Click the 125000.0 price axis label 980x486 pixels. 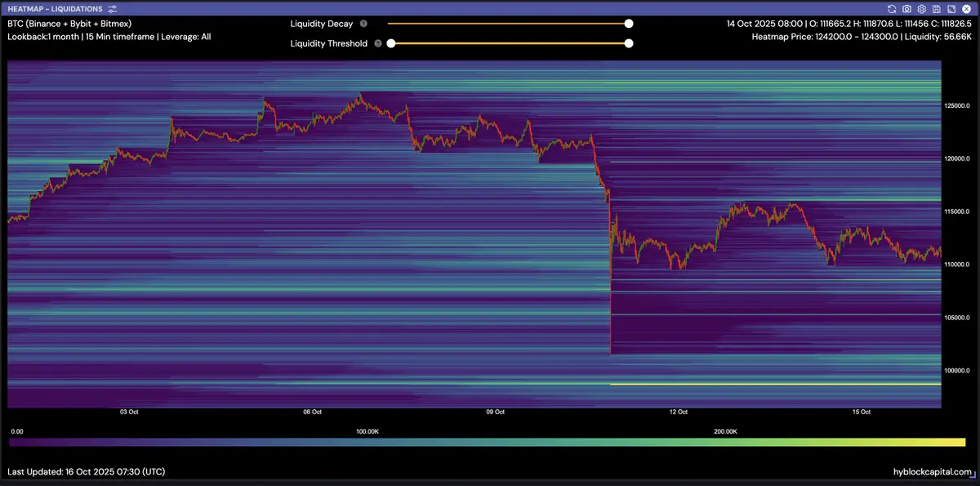(958, 106)
